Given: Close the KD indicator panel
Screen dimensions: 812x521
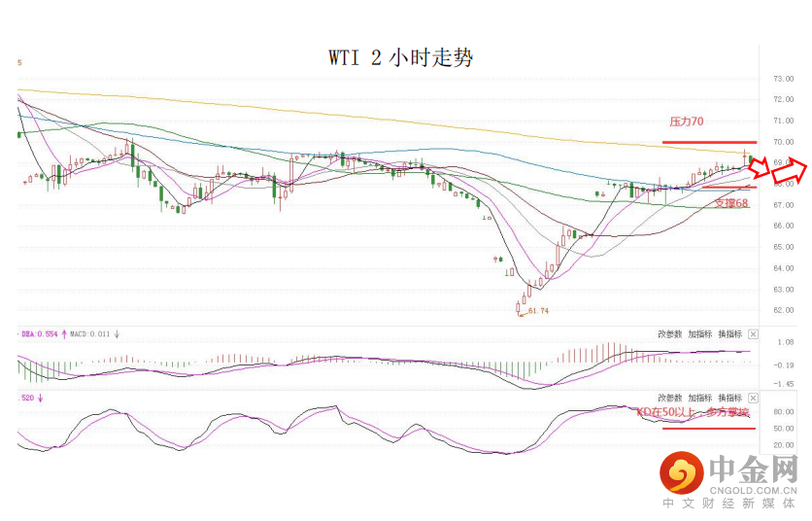Looking at the screenshot, I should click(x=753, y=399).
